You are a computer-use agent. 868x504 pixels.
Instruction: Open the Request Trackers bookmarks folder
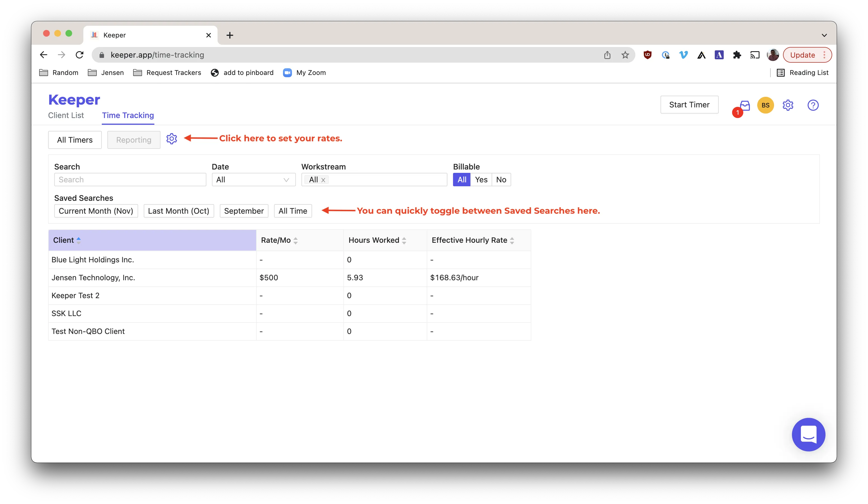168,73
